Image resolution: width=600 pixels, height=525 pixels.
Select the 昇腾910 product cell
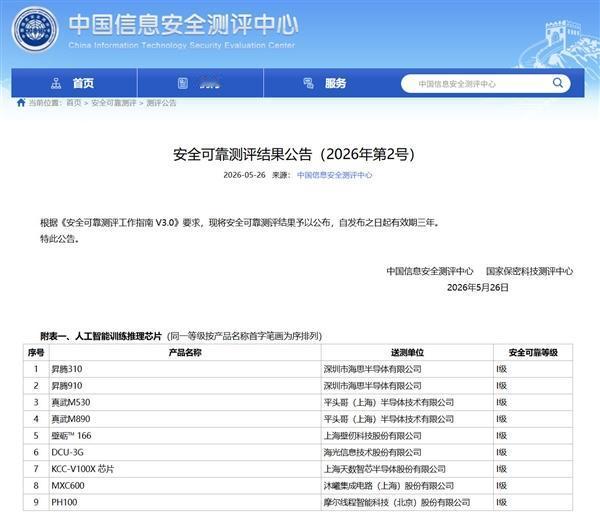pos(185,386)
